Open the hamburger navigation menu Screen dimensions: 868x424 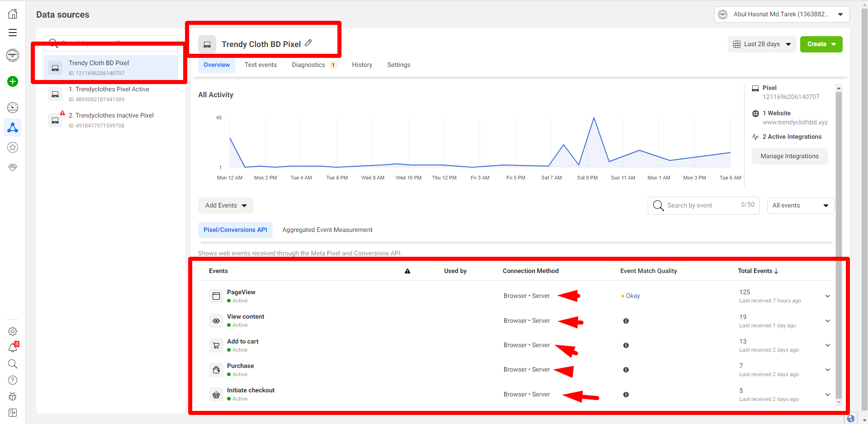click(12, 32)
